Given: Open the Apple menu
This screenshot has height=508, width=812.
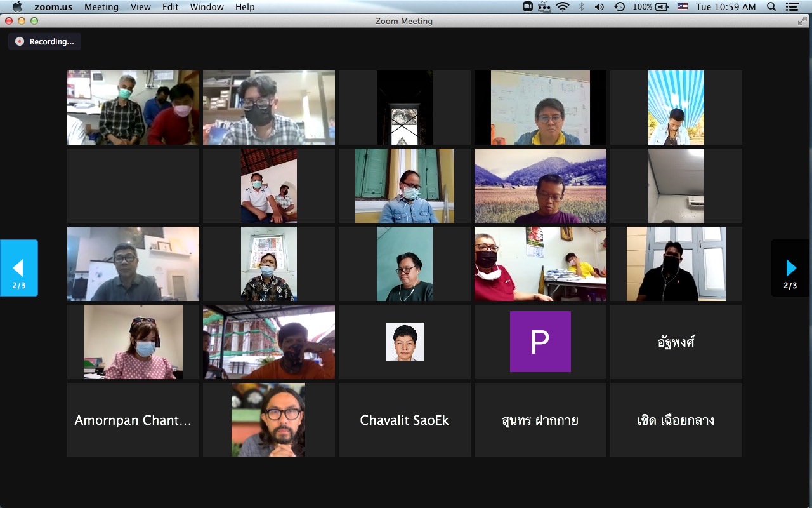Looking at the screenshot, I should click(x=17, y=7).
